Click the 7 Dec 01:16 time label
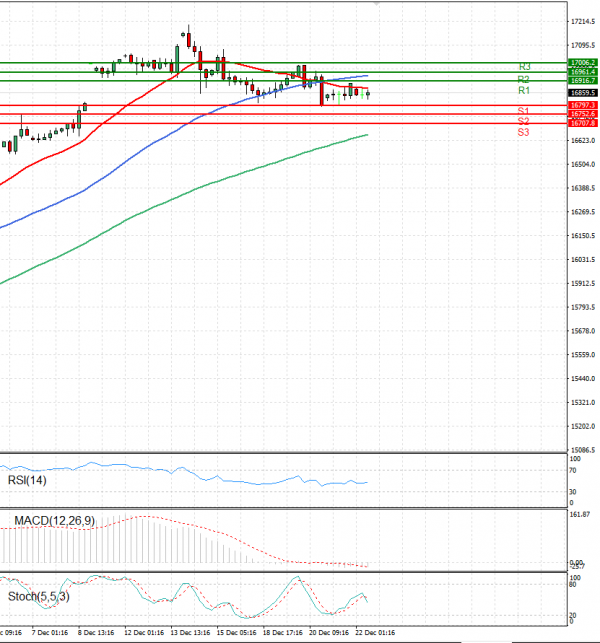The image size is (600, 643). tap(50, 633)
